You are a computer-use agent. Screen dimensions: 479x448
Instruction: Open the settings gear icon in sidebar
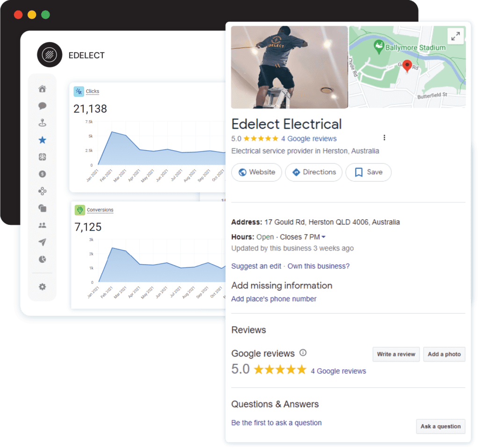click(43, 287)
